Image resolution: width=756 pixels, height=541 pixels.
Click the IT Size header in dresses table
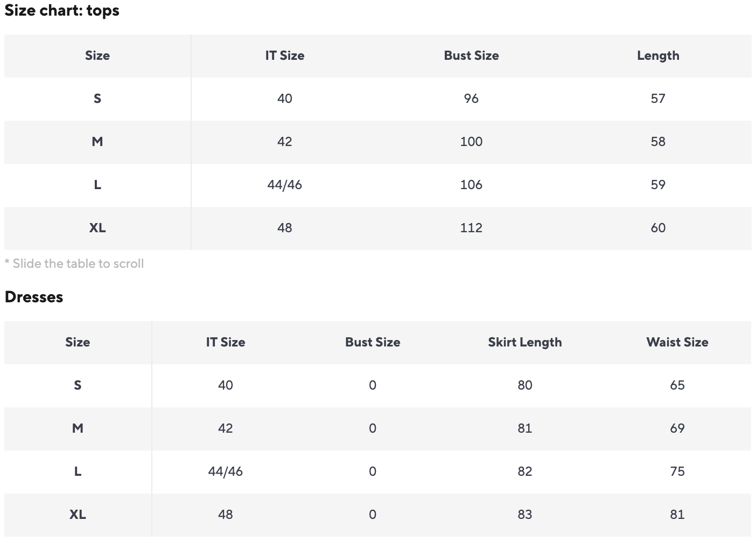coord(225,343)
